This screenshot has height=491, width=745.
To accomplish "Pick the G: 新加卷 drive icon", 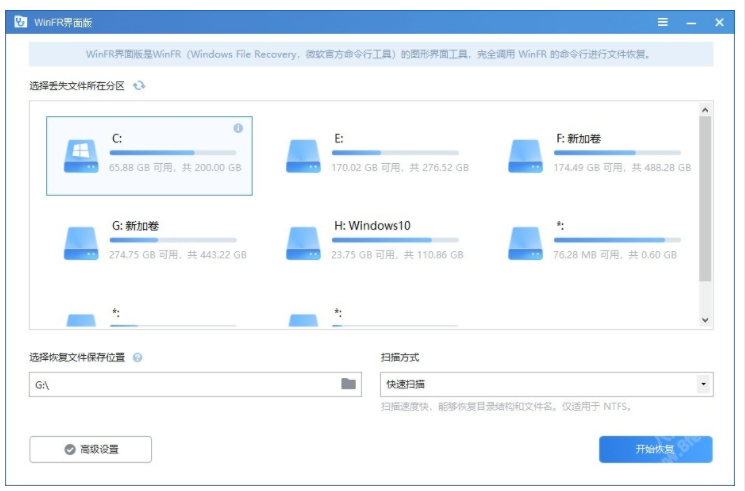I will coord(79,241).
